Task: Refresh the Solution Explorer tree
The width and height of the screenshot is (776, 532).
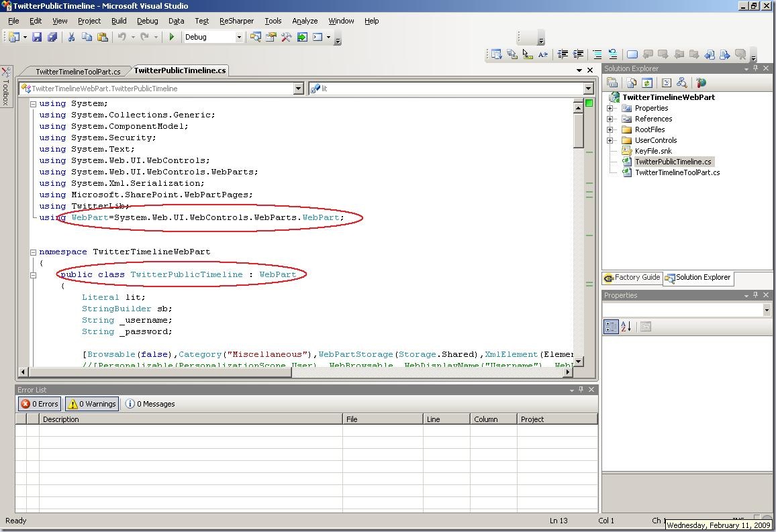Action: click(x=647, y=83)
